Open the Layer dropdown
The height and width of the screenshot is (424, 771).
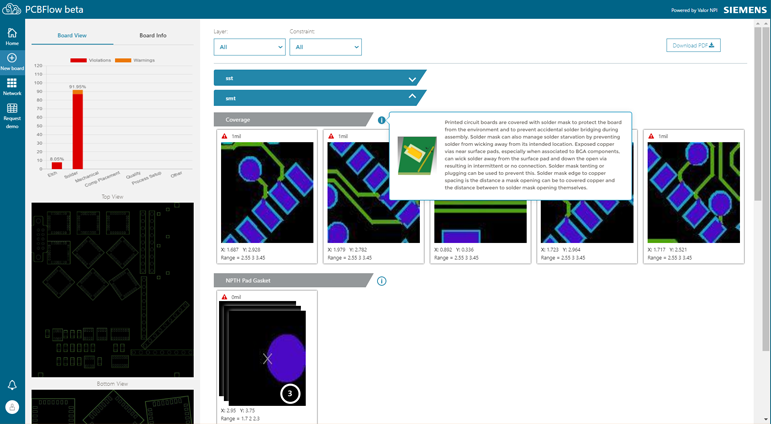(249, 47)
